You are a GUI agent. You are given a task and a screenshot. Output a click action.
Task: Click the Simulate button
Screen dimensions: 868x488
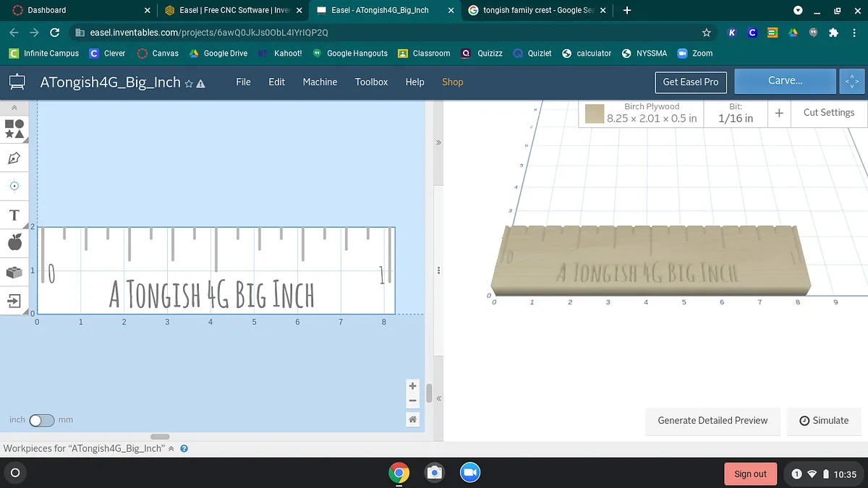click(824, 420)
